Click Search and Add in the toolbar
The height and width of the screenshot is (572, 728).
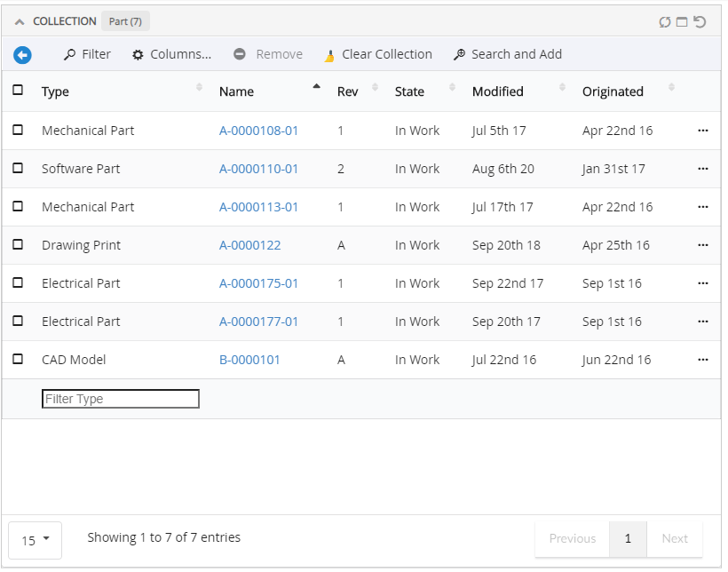508,54
